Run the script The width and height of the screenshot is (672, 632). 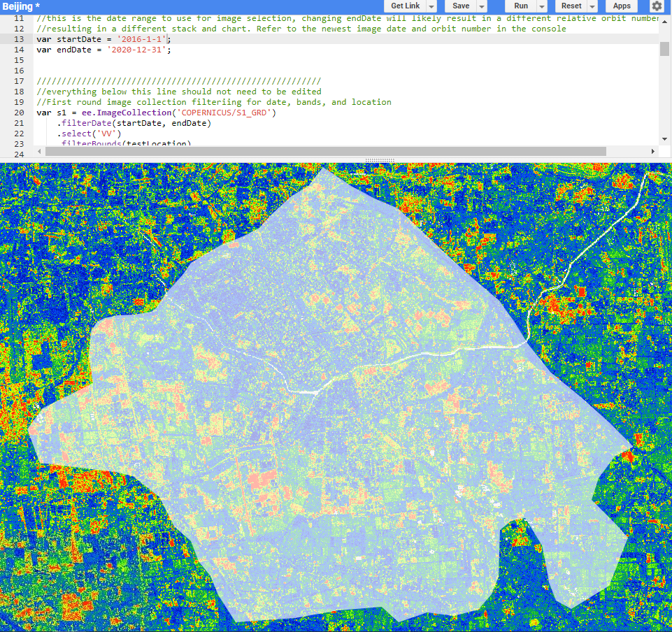(521, 6)
